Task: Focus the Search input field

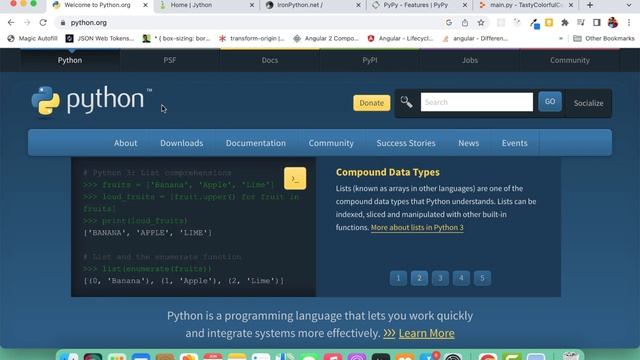Action: pyautogui.click(x=477, y=102)
